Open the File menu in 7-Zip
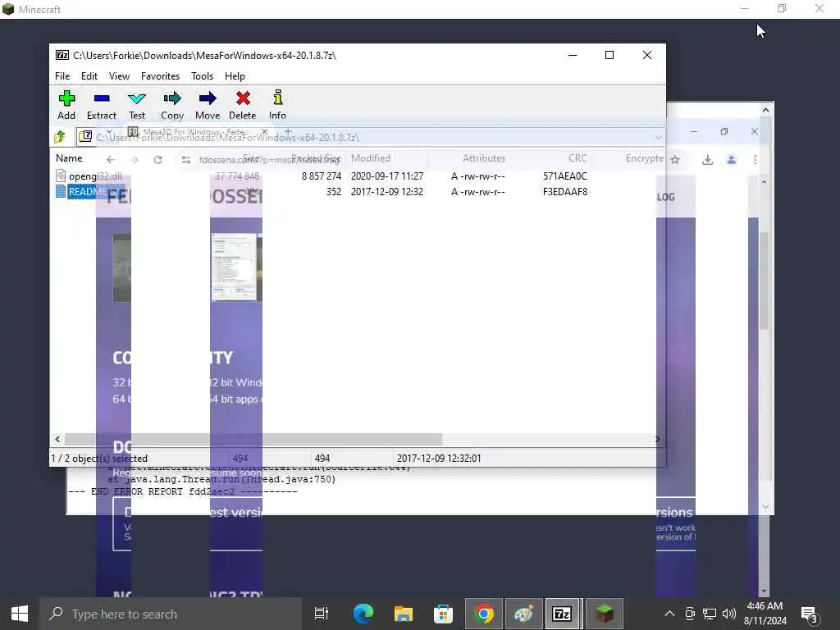Viewport: 840px width, 630px height. coord(62,76)
